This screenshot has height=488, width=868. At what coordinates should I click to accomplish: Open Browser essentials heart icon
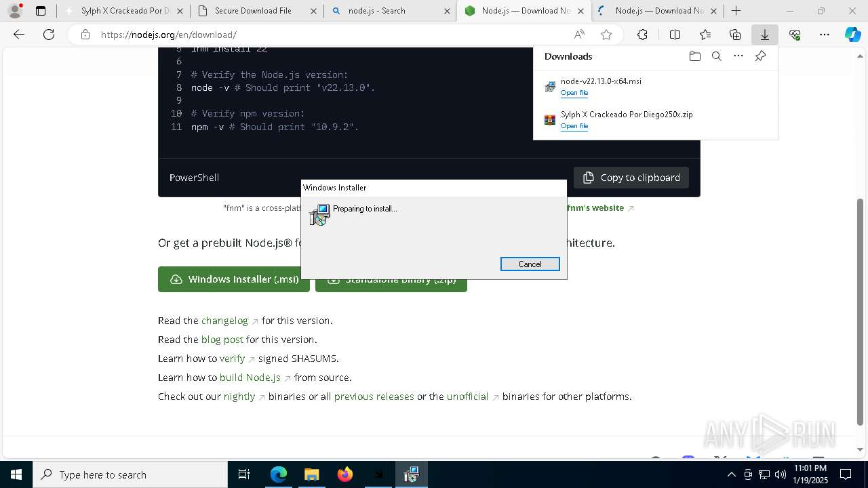coord(795,35)
